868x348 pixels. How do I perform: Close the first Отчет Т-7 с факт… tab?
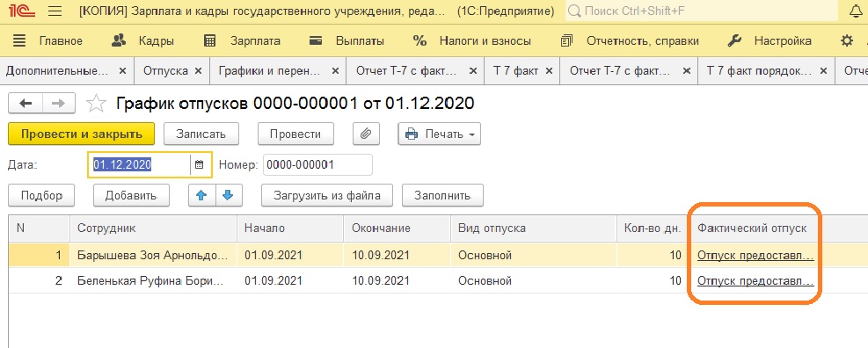coord(473,71)
